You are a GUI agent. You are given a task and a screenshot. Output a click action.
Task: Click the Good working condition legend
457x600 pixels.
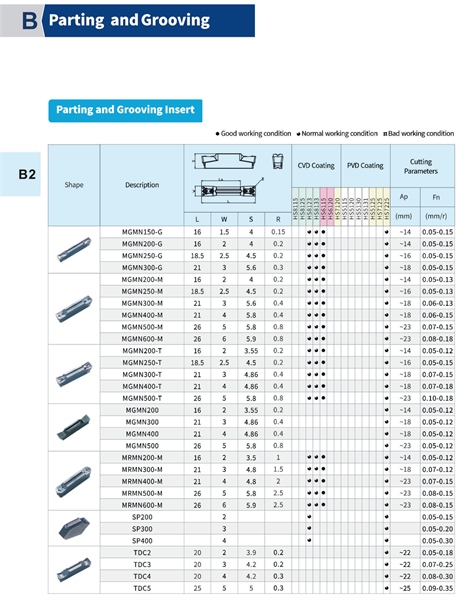tap(253, 134)
